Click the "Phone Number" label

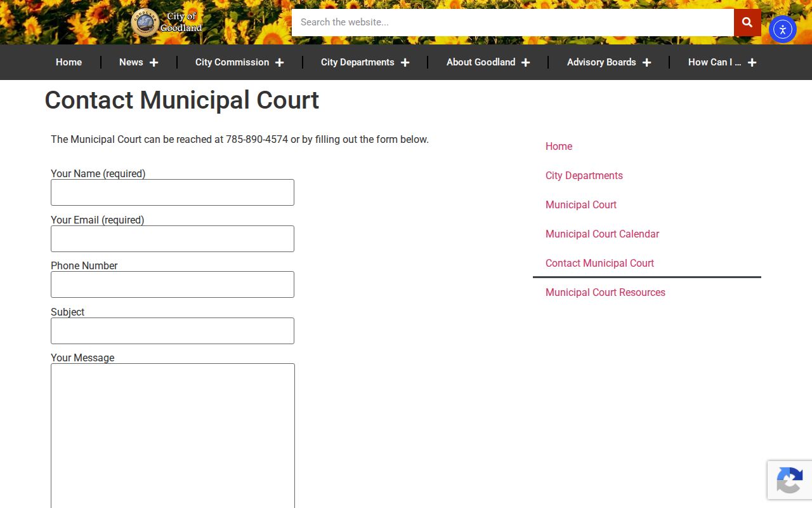pyautogui.click(x=84, y=265)
